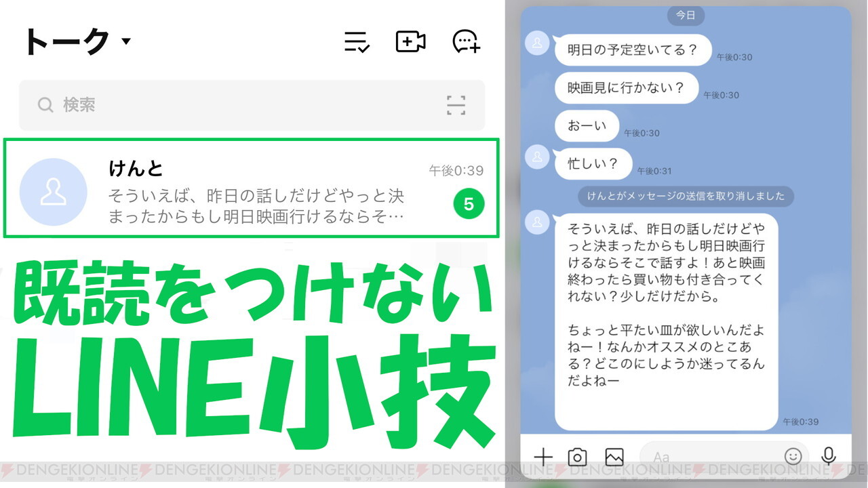Tap sender avatar beside long そういえば message
This screenshot has width=868, height=488.
tap(538, 222)
